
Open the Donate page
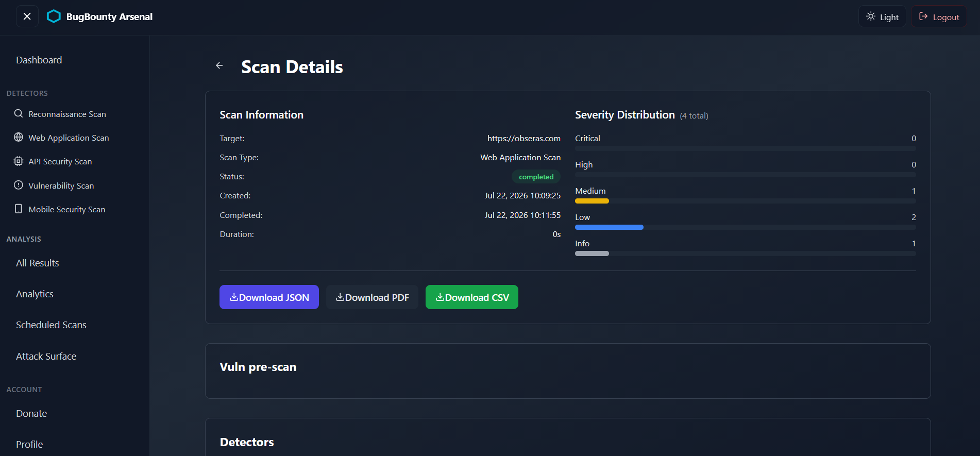pyautogui.click(x=31, y=414)
